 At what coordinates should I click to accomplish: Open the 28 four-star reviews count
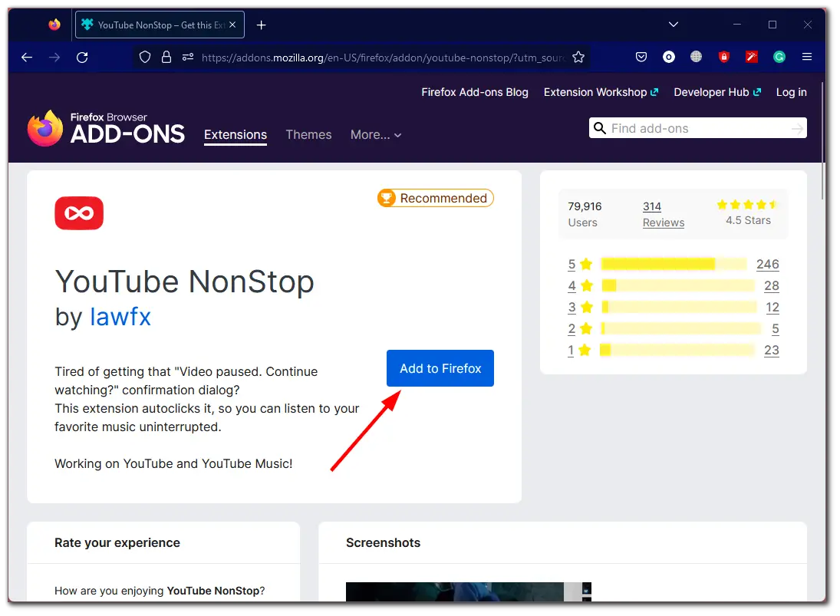(x=771, y=285)
